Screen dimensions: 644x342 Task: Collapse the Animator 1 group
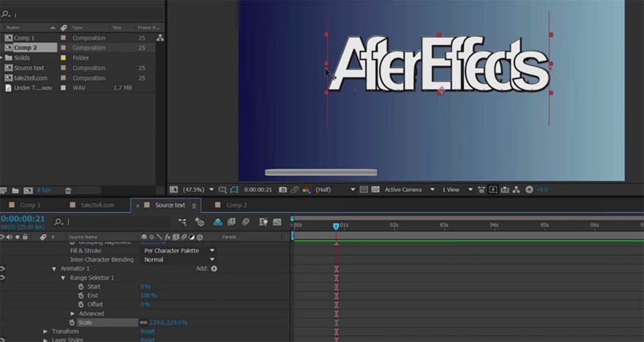point(54,269)
